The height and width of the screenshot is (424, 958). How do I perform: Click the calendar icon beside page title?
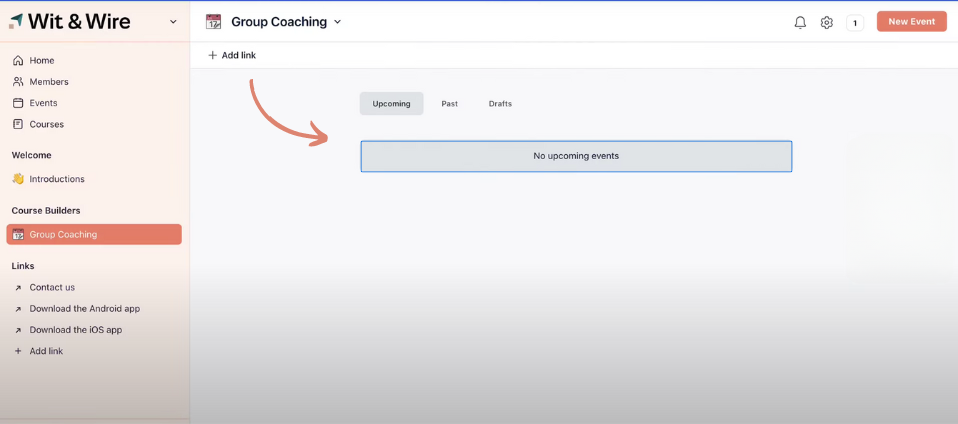click(x=213, y=22)
